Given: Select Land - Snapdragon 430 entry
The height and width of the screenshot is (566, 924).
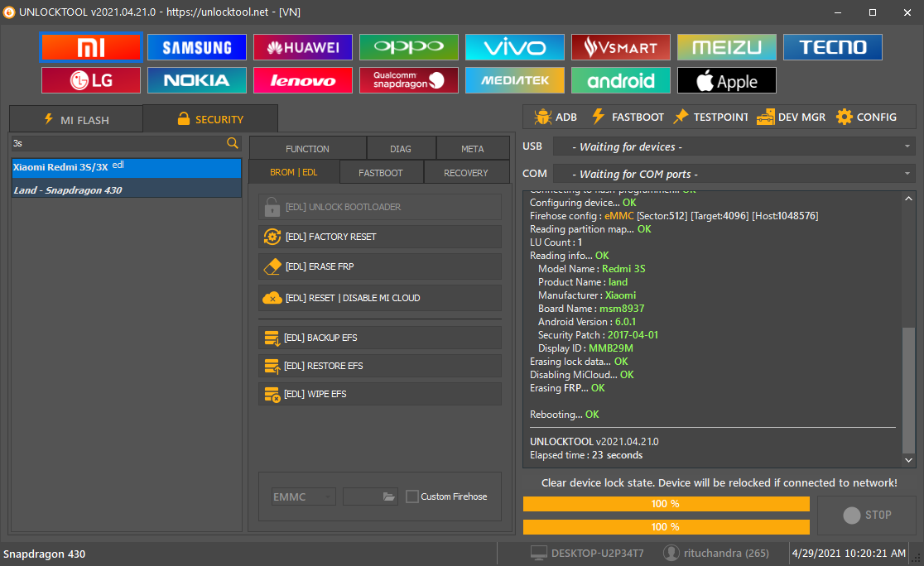Looking at the screenshot, I should click(126, 189).
